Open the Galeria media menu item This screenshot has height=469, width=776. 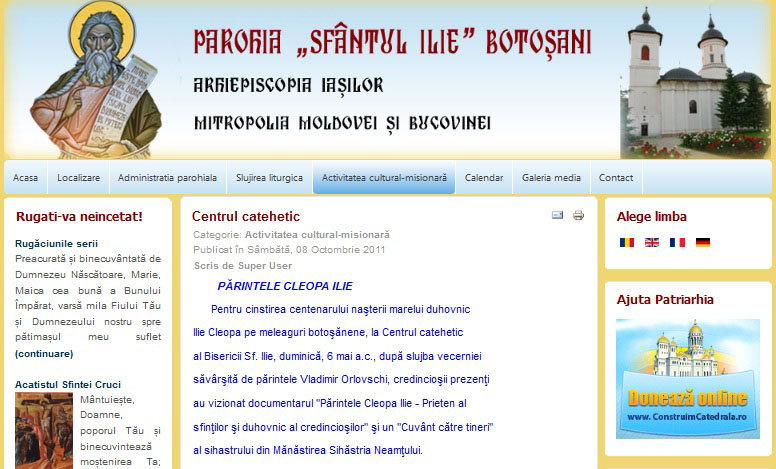tap(551, 177)
